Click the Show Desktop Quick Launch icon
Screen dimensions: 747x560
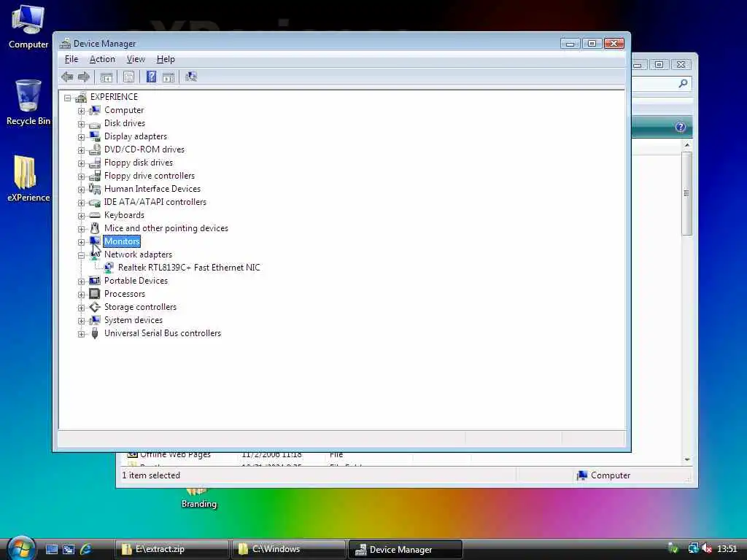(52, 549)
